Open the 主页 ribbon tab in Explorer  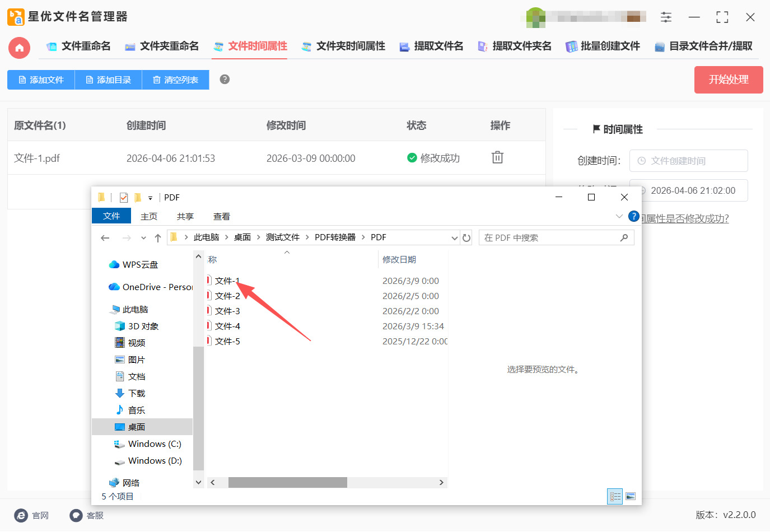(x=149, y=217)
